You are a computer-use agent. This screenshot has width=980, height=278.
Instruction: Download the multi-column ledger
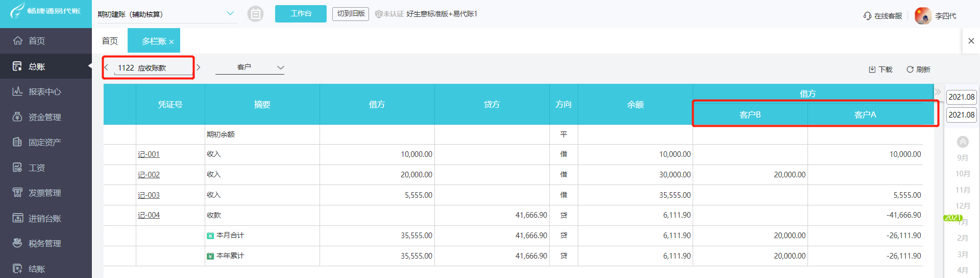click(x=880, y=69)
